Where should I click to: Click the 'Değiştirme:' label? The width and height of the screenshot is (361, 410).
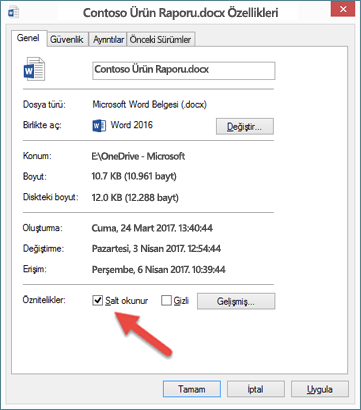point(43,248)
